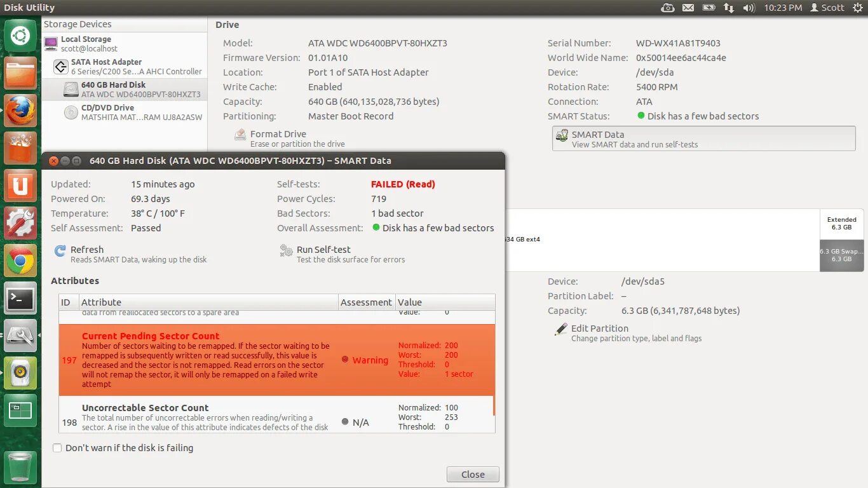Select the Uncorrectable Sector Count row
The width and height of the screenshot is (868, 488).
point(276,414)
